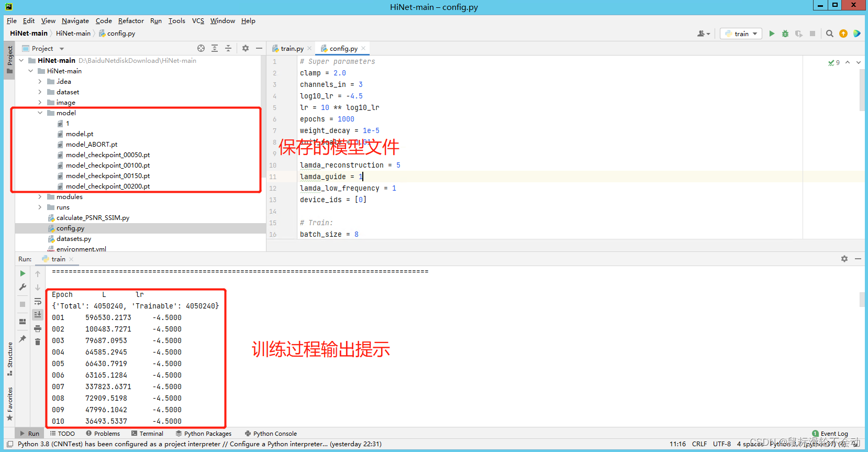Rerun train in the Run panel
The image size is (868, 452).
(x=23, y=273)
